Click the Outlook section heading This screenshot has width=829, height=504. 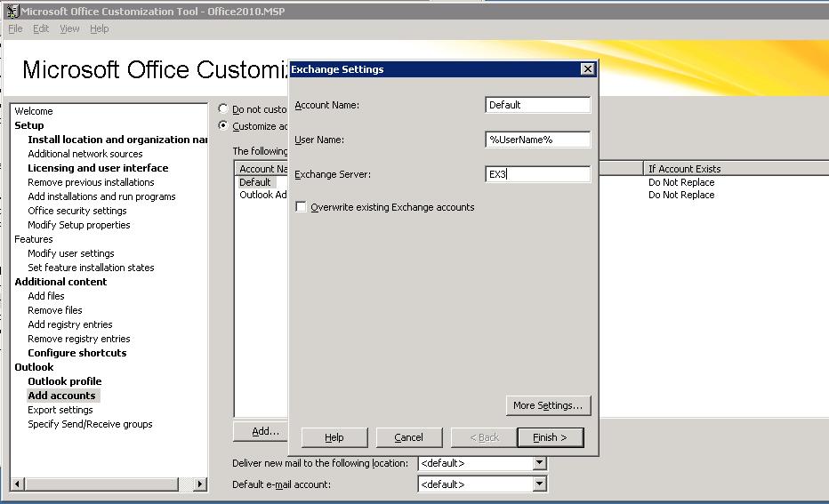pyautogui.click(x=34, y=367)
